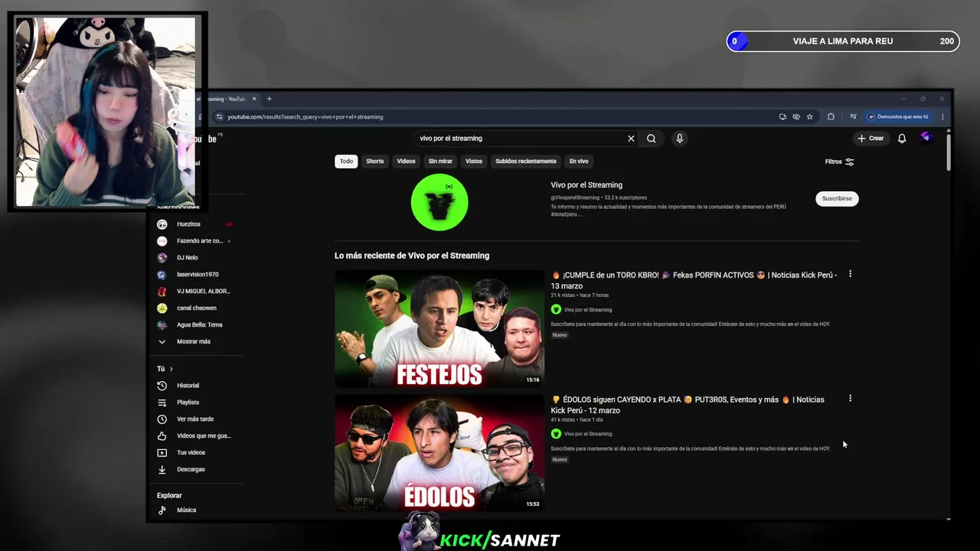The height and width of the screenshot is (551, 980).
Task: Open Chrome three-dot menu
Action: (x=942, y=117)
